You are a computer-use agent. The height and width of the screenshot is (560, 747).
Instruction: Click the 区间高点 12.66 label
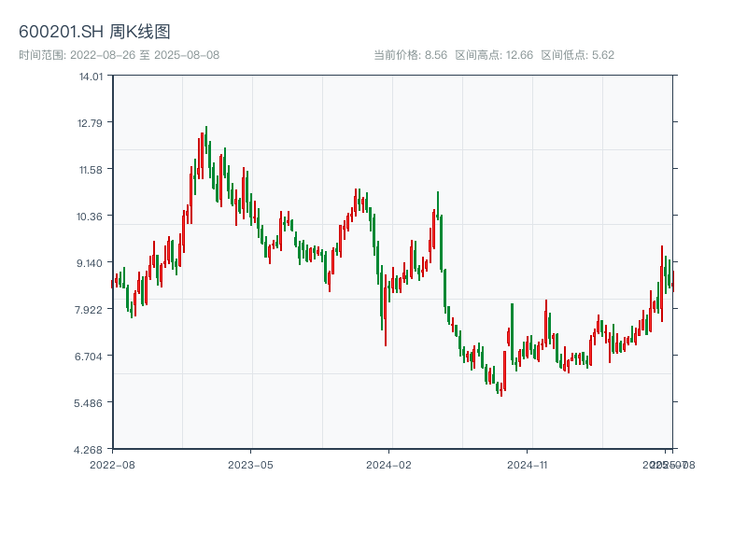[x=494, y=55]
